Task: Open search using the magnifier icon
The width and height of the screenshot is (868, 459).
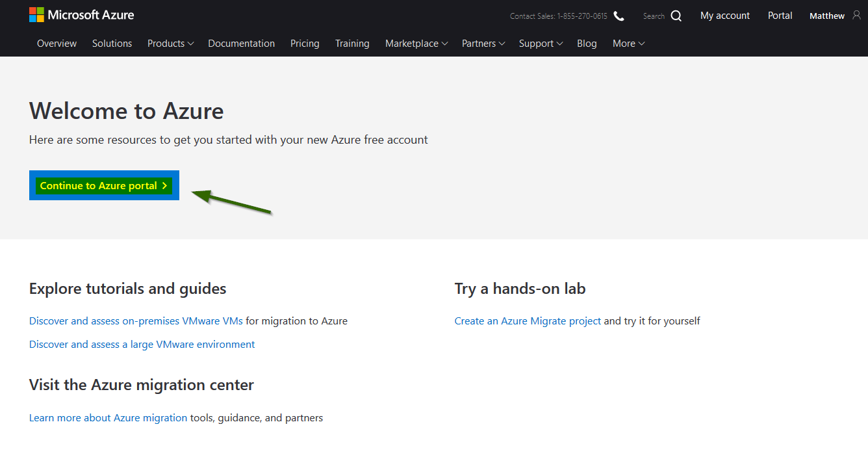Action: 676,15
